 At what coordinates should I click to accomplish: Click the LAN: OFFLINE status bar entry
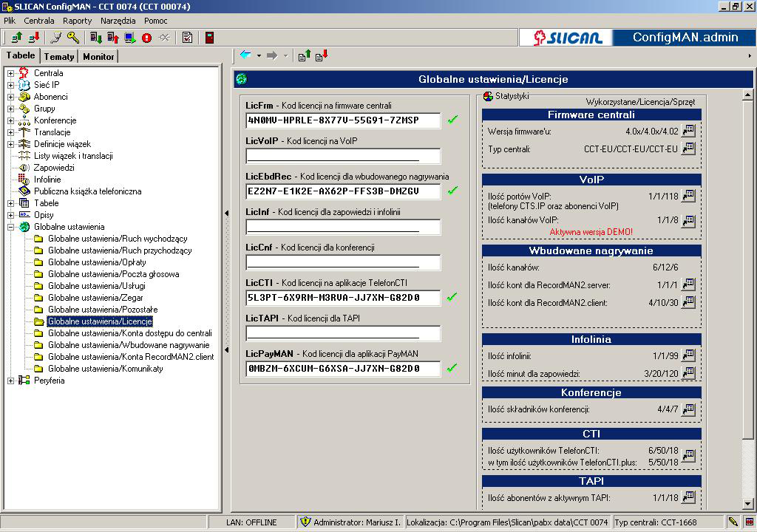[x=251, y=522]
